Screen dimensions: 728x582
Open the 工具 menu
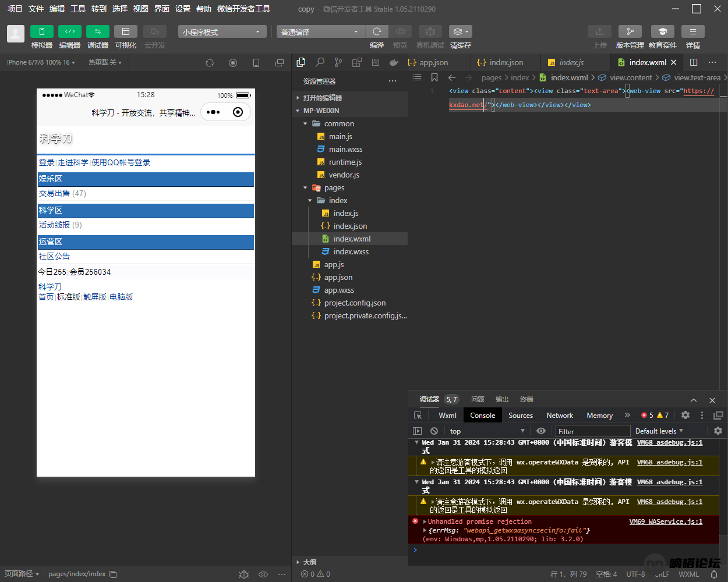coord(78,9)
